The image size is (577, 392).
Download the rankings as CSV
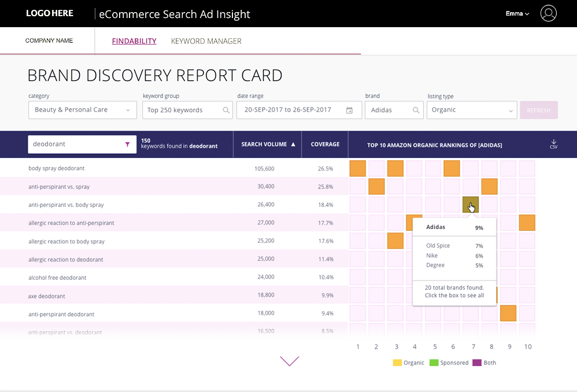pyautogui.click(x=553, y=144)
